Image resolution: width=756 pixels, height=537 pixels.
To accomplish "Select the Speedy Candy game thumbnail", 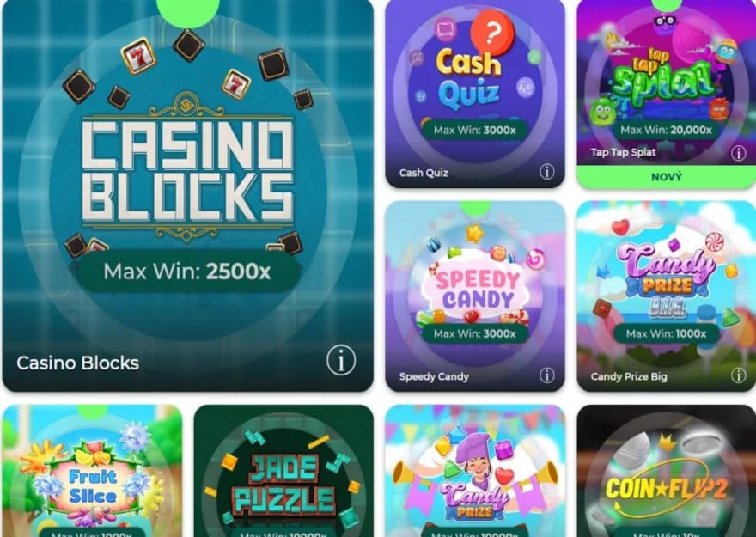I will coord(475,296).
